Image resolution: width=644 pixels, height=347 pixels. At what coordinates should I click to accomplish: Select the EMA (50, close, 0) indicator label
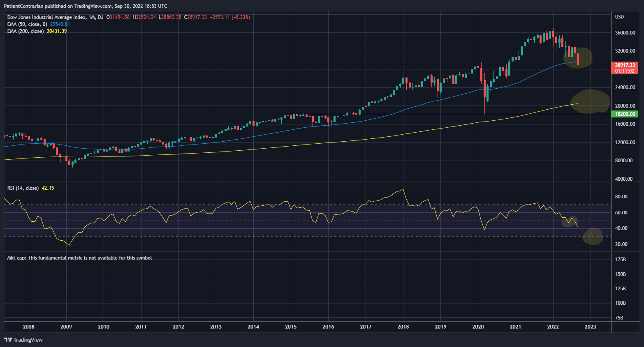[x=27, y=24]
